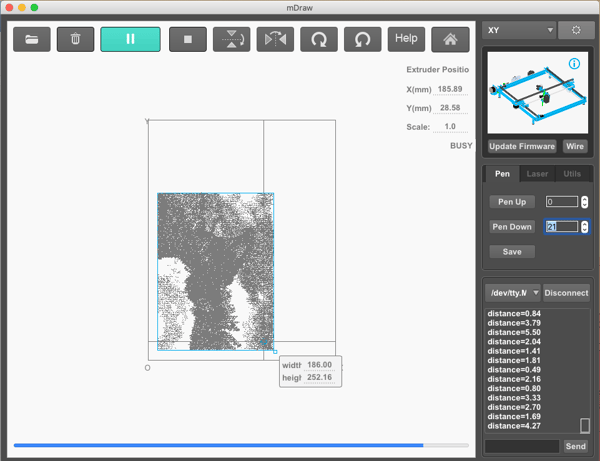Click the X(mm) position value 185.89
Viewport: 600px width, 461px height.
click(450, 89)
